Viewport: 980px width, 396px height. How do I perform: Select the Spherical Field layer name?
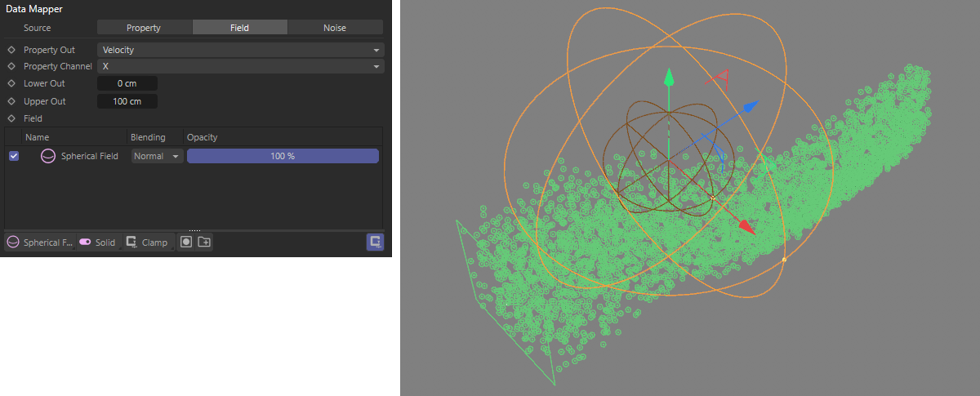[x=90, y=156]
